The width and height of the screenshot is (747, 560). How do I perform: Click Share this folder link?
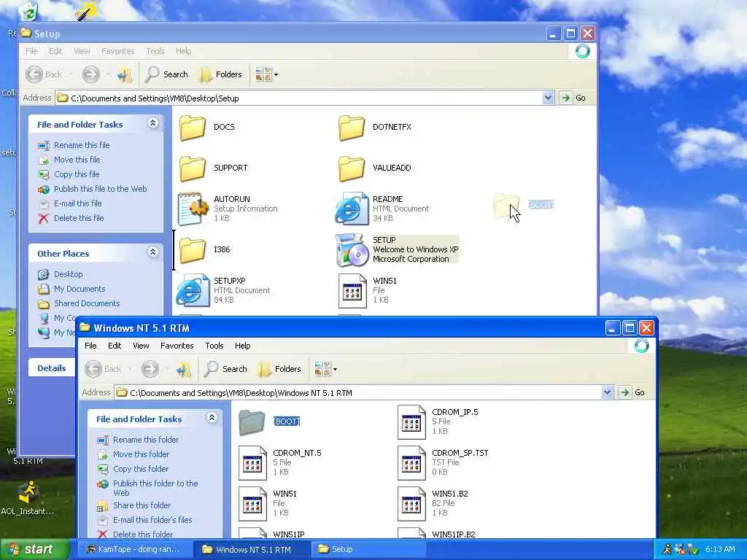142,505
